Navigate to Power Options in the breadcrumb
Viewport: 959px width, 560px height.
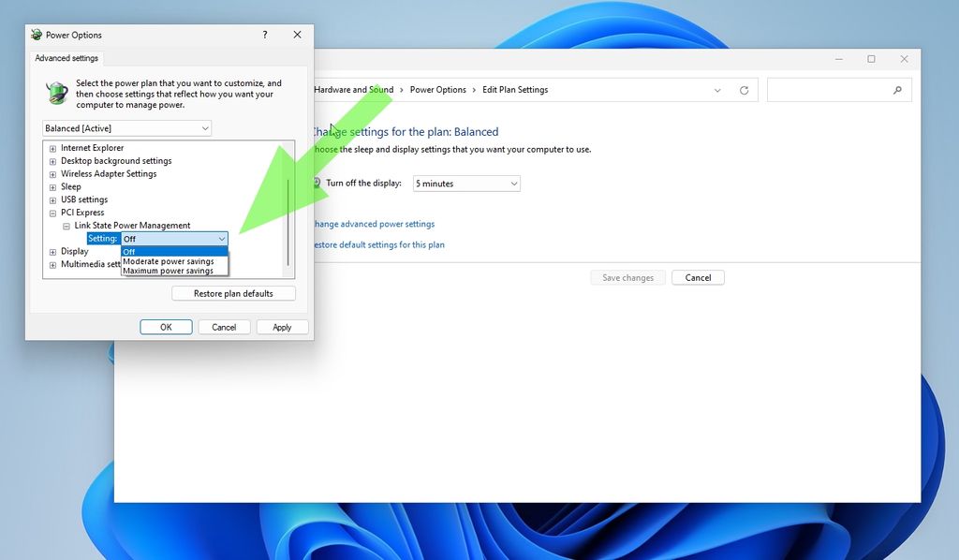(x=438, y=89)
